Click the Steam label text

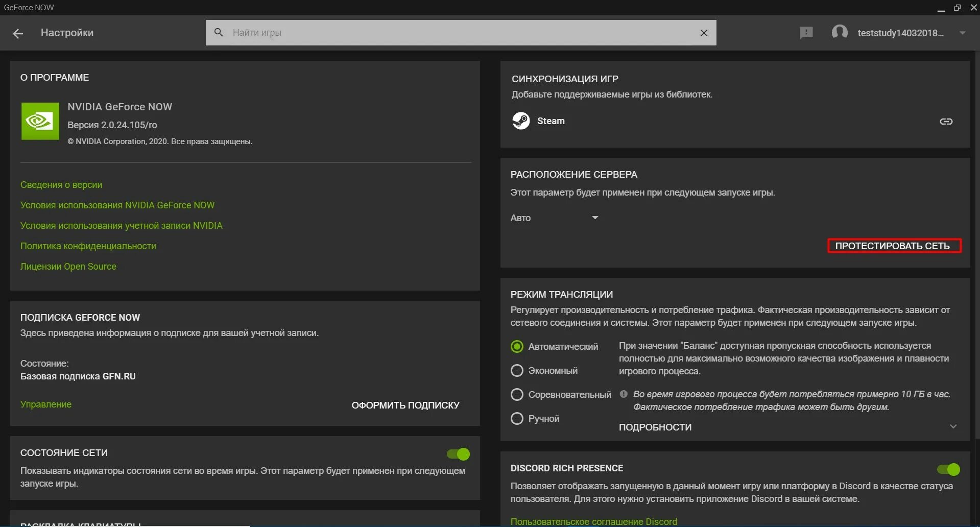551,121
